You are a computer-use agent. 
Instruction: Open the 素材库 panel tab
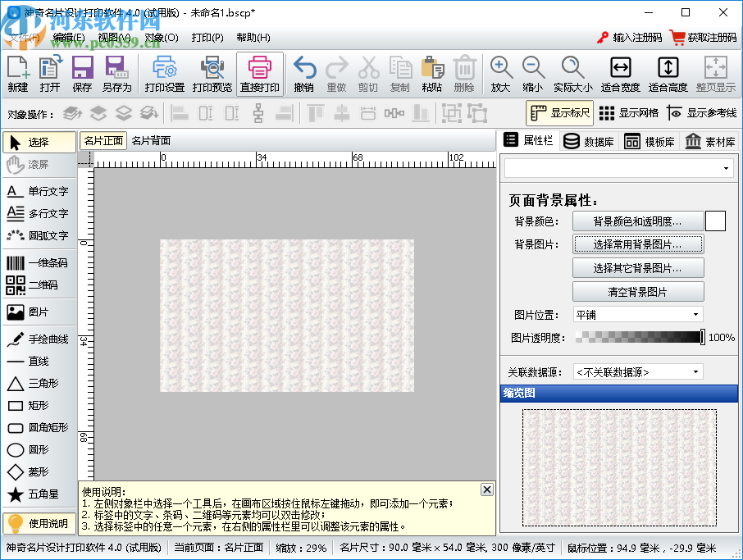[x=710, y=141]
